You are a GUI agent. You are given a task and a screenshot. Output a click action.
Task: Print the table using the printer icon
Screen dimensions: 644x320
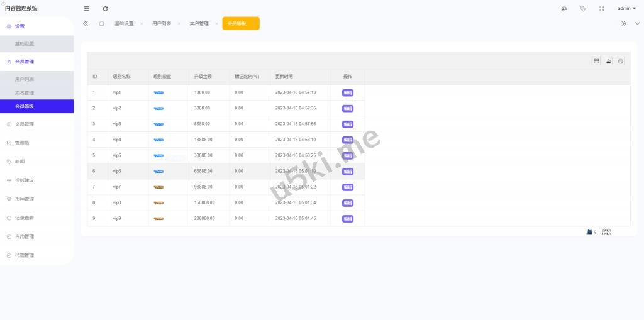620,61
